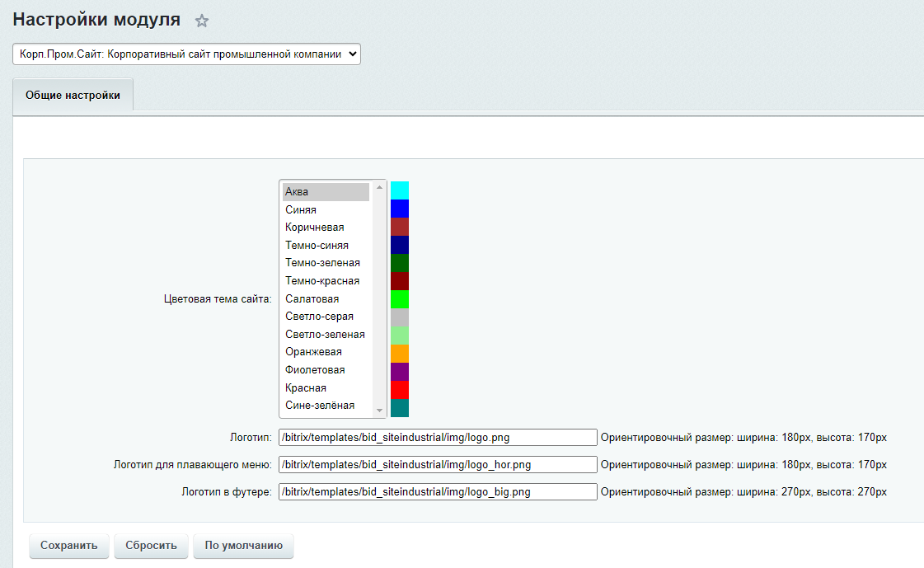
Task: Select the Аква color theme
Action: coord(326,192)
